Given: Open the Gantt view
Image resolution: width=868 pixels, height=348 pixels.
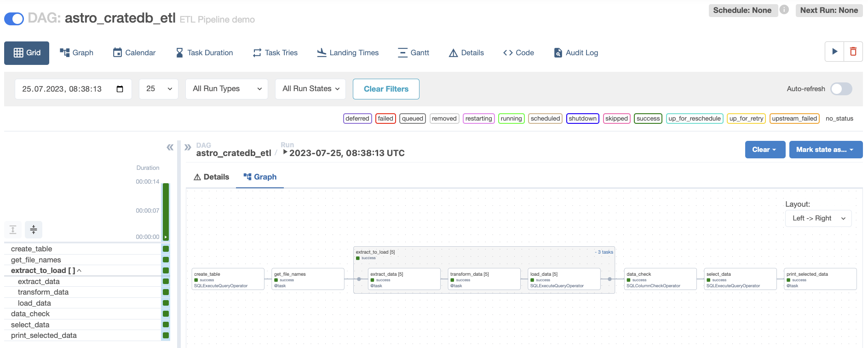Looking at the screenshot, I should [414, 52].
